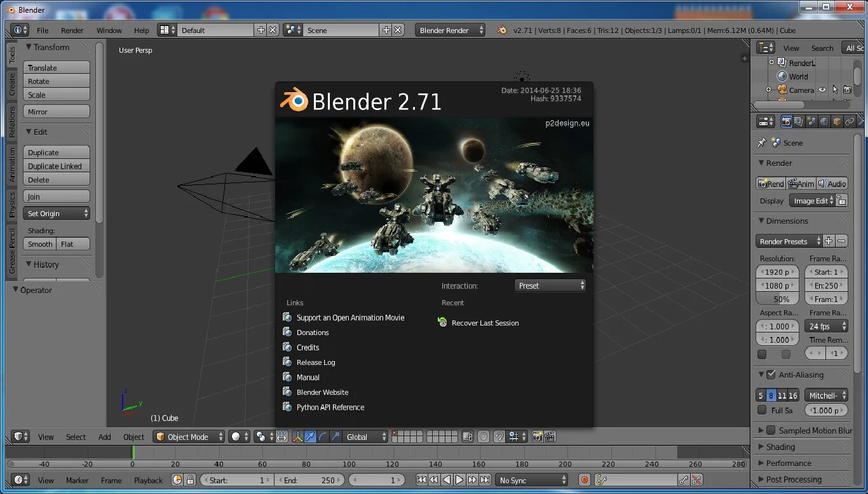The height and width of the screenshot is (494, 868).
Task: Switch to the Grease Pencil tab
Action: coord(12,252)
